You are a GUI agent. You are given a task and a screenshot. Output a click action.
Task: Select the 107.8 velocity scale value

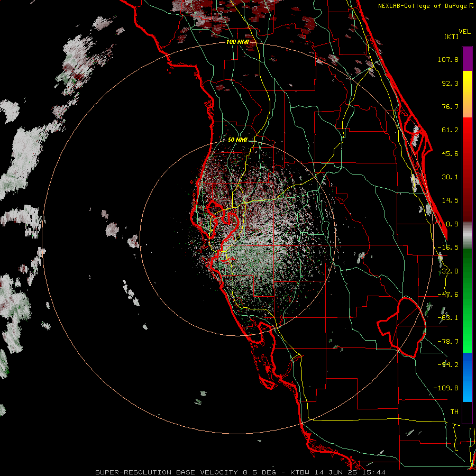(448, 59)
